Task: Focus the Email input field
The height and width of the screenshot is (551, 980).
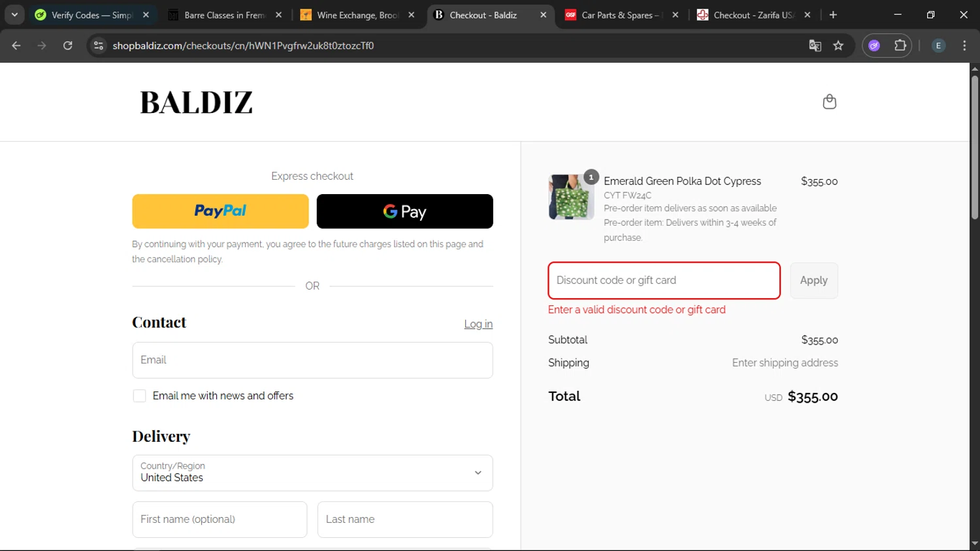Action: 312,360
